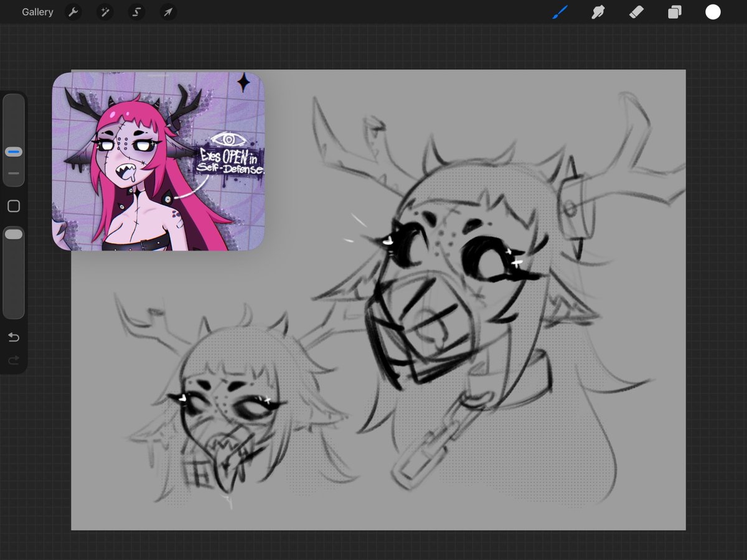Select the Eraser tool
Screen dimensions: 747x560
(636, 12)
